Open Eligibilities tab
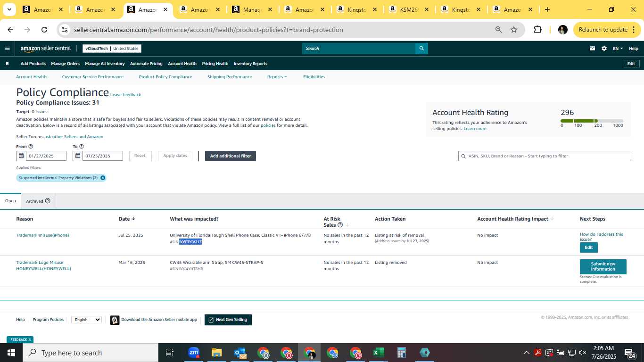Viewport: 644px width, 362px height. (x=314, y=77)
